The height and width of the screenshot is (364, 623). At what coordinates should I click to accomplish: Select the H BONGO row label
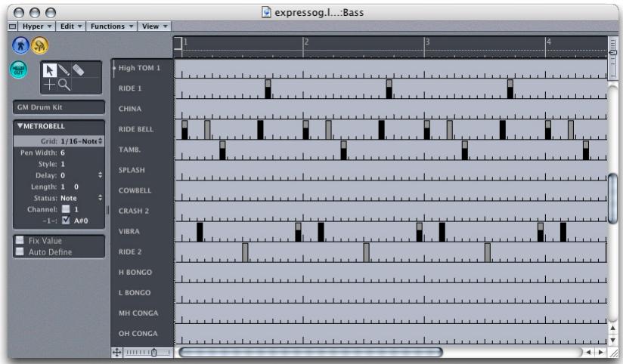135,273
